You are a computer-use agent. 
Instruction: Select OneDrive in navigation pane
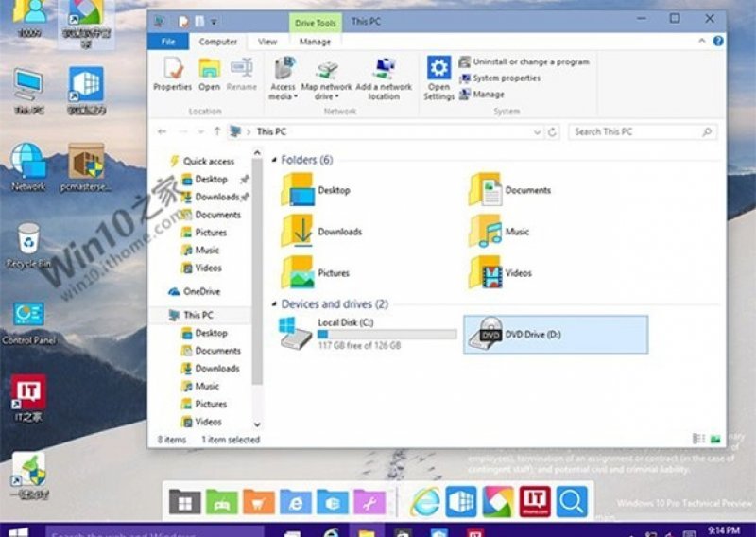[195, 291]
